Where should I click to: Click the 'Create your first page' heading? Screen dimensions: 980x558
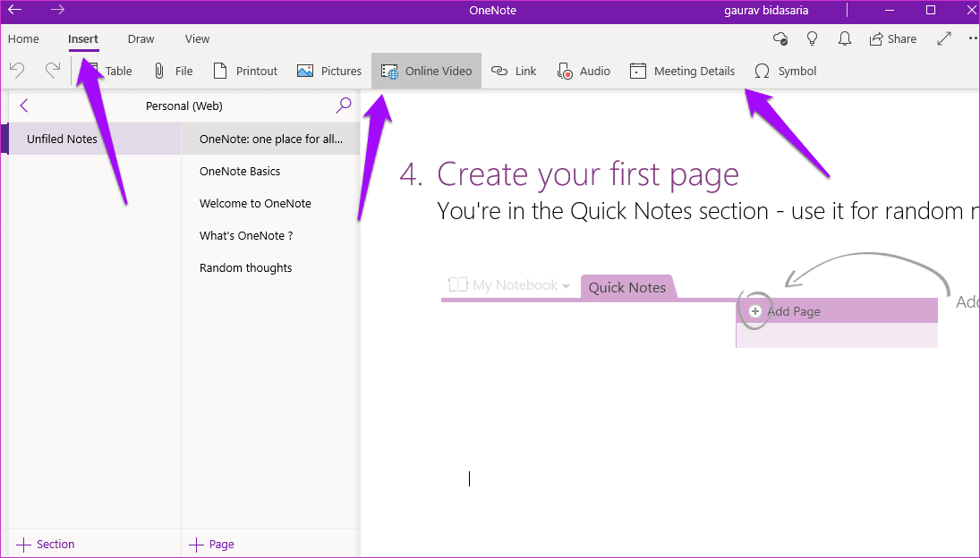point(587,174)
